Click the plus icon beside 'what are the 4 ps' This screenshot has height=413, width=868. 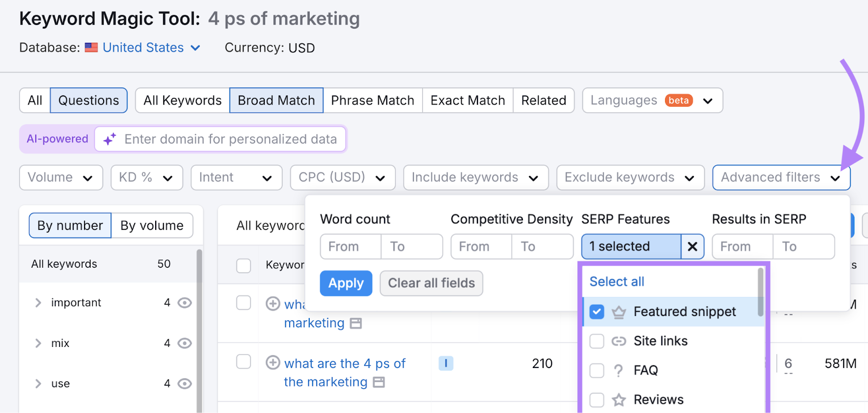click(x=273, y=363)
